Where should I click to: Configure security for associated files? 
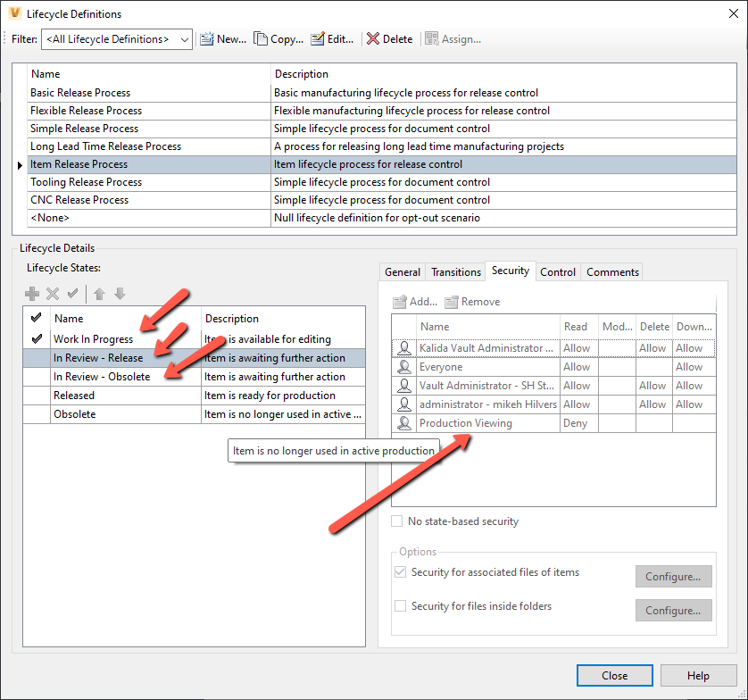(x=673, y=576)
